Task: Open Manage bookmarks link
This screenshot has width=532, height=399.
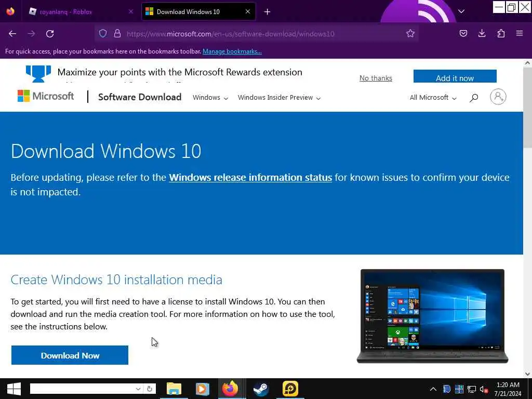Action: coord(232,51)
